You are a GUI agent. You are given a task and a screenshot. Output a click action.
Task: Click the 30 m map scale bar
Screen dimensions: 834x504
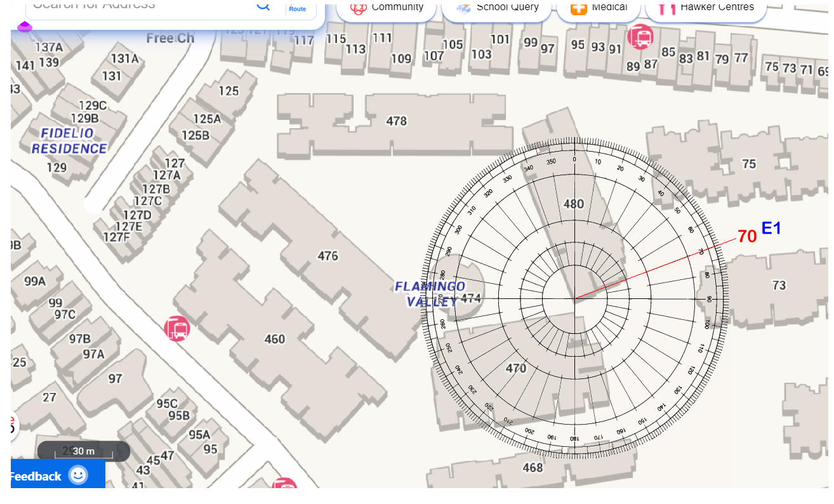(x=83, y=451)
